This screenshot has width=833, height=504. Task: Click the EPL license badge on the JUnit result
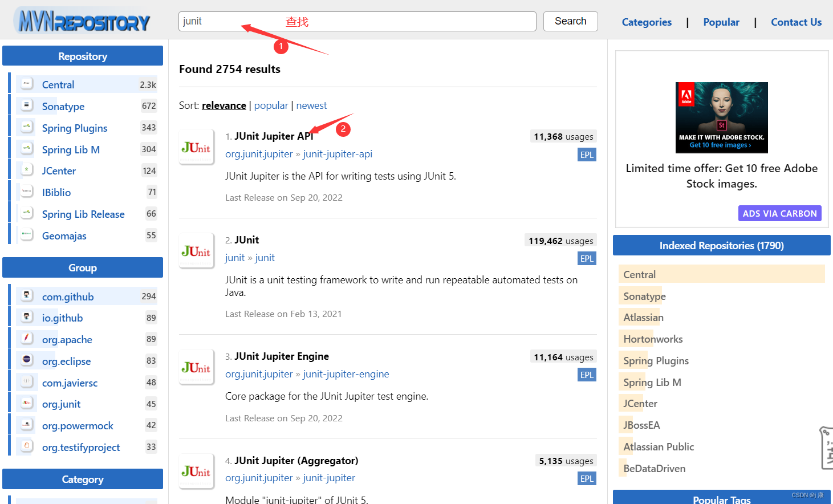[587, 258]
